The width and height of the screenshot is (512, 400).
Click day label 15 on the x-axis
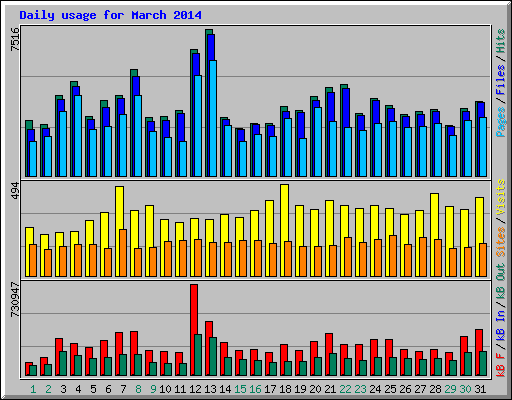point(240,389)
